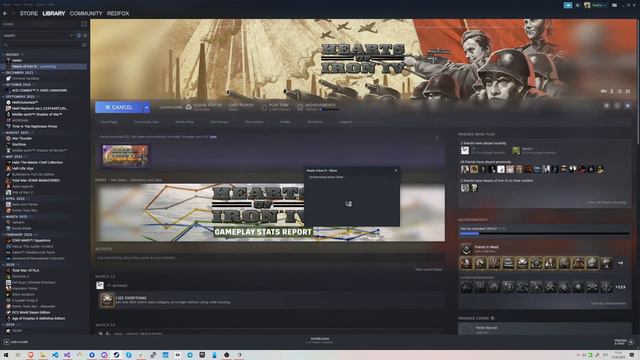This screenshot has height=360, width=640.
Task: Open Friends & Chat in bottom corner
Action: click(x=624, y=342)
